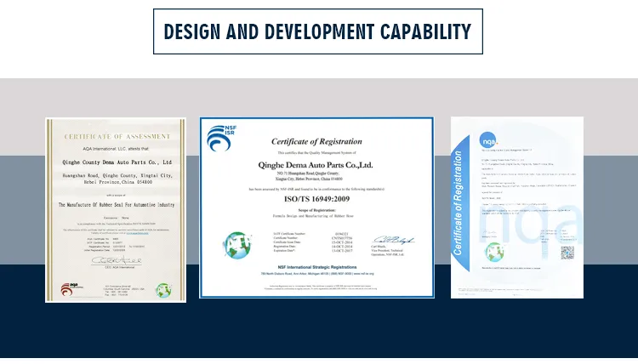Open the AQA Certificate of Assessment image

click(x=116, y=210)
